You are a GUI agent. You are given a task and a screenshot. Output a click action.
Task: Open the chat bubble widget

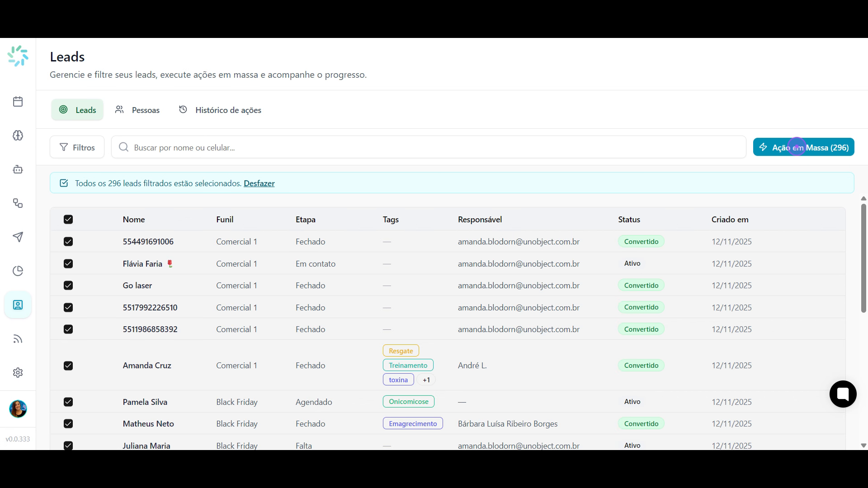(x=843, y=394)
